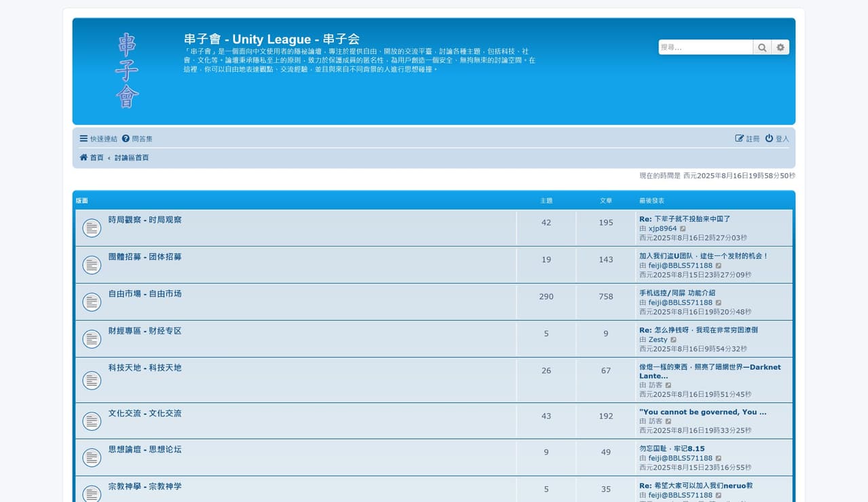
Task: Open 財經專區 forum
Action: [x=145, y=331]
